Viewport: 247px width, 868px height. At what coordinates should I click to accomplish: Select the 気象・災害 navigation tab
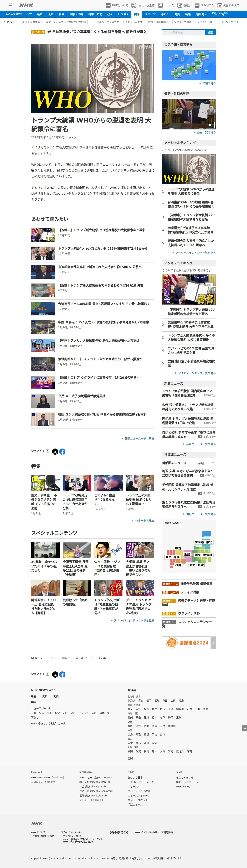pos(76,14)
